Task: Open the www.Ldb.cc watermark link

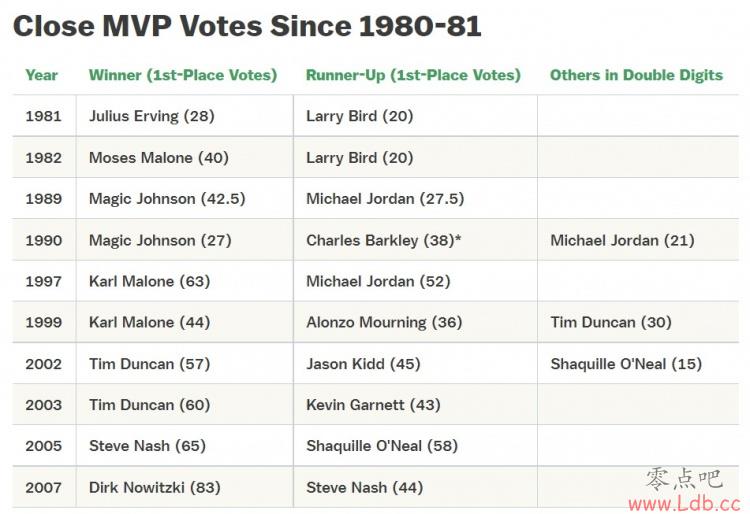Action: (684, 503)
